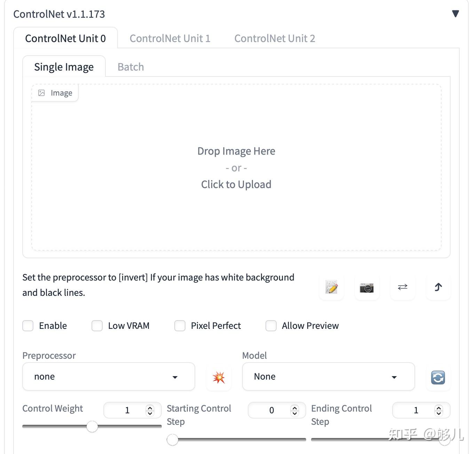Click the upward arrow icon to send dimensions
This screenshot has height=454, width=476.
point(438,287)
